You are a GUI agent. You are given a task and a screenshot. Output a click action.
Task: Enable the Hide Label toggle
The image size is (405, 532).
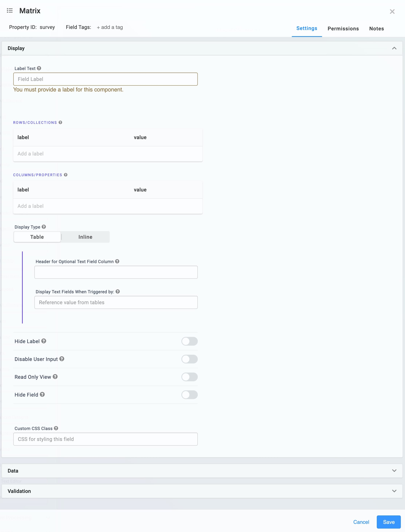pos(189,341)
